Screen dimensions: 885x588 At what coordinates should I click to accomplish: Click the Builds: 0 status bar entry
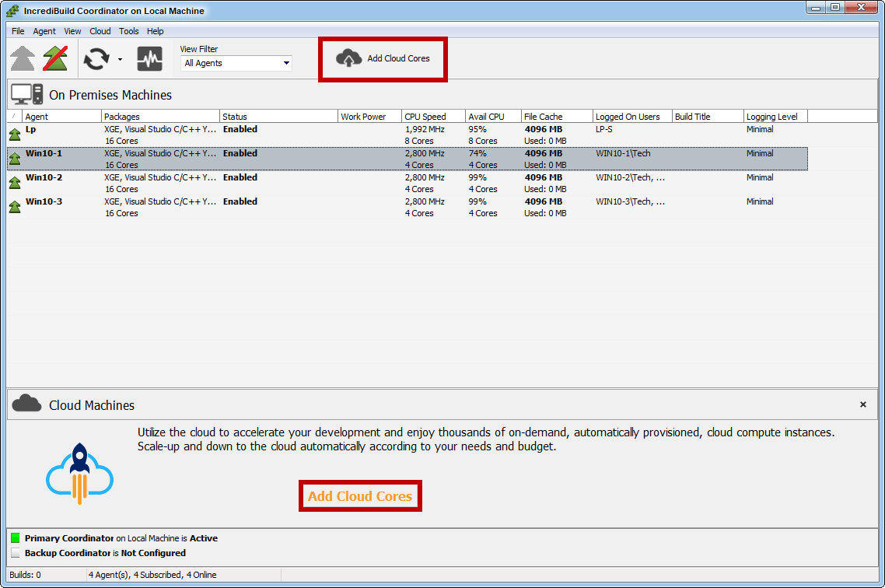(26, 575)
